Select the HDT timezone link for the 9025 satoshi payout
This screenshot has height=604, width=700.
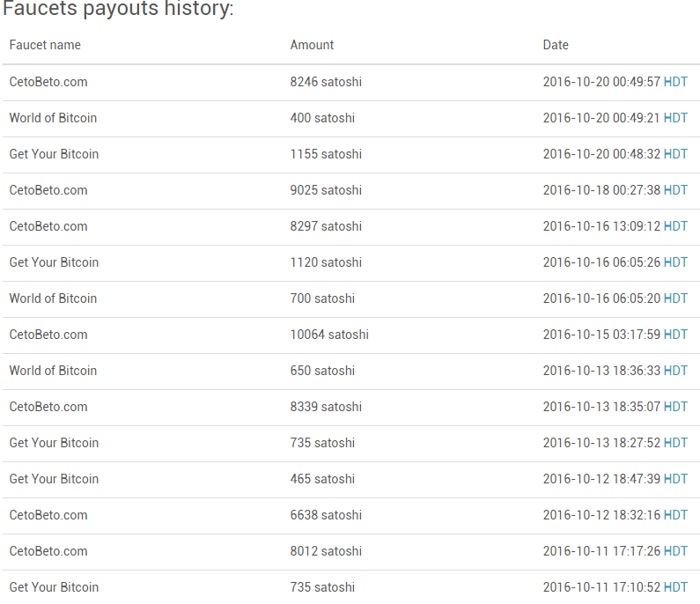pyautogui.click(x=675, y=190)
